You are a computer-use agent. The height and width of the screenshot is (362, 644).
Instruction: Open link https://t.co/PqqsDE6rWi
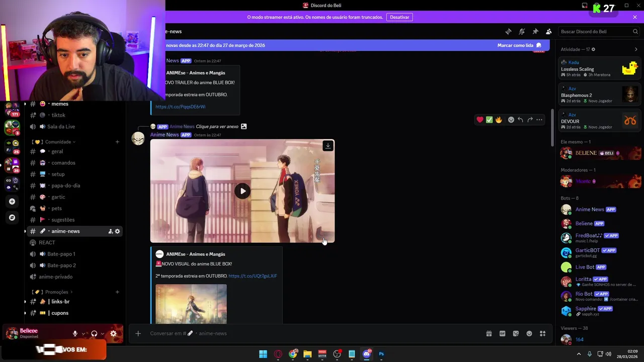[x=180, y=107]
